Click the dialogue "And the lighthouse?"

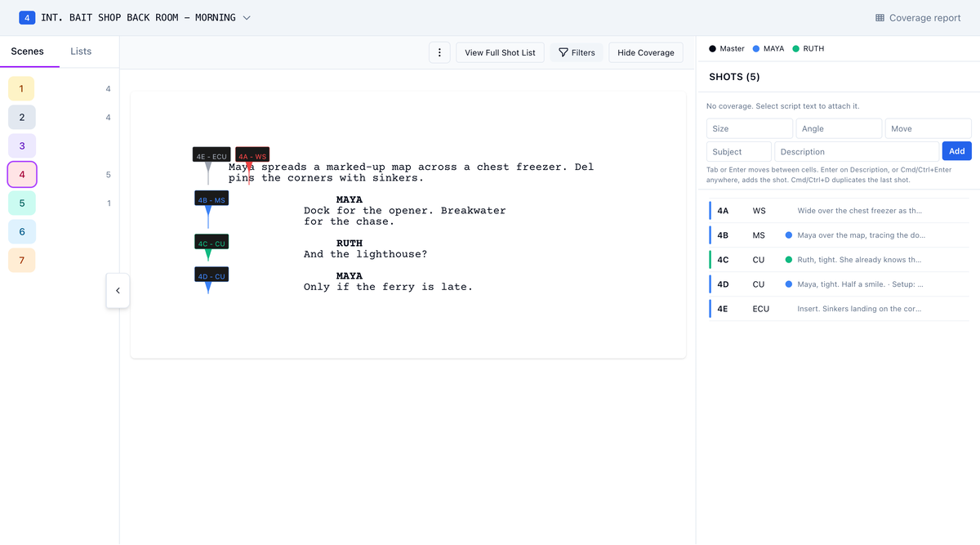pos(365,254)
